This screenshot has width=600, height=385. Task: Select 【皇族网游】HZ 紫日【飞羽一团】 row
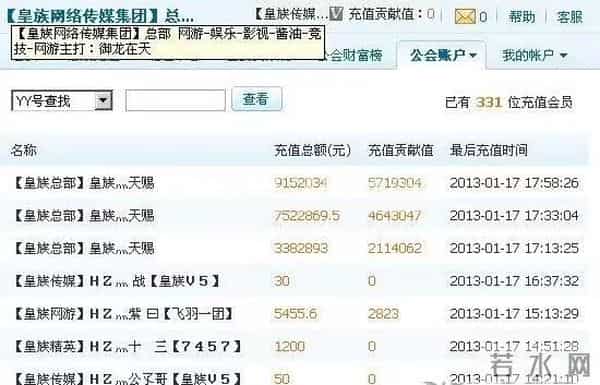(295, 314)
